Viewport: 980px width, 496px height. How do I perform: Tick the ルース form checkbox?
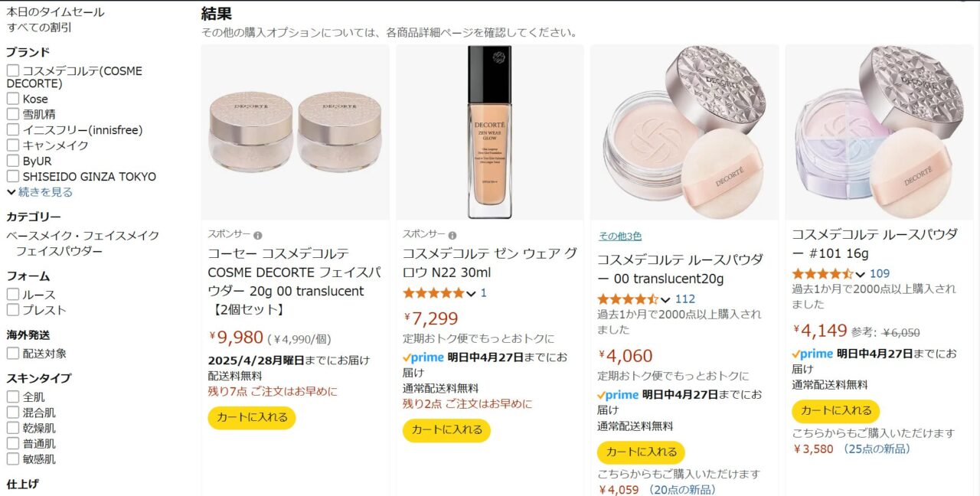click(13, 295)
